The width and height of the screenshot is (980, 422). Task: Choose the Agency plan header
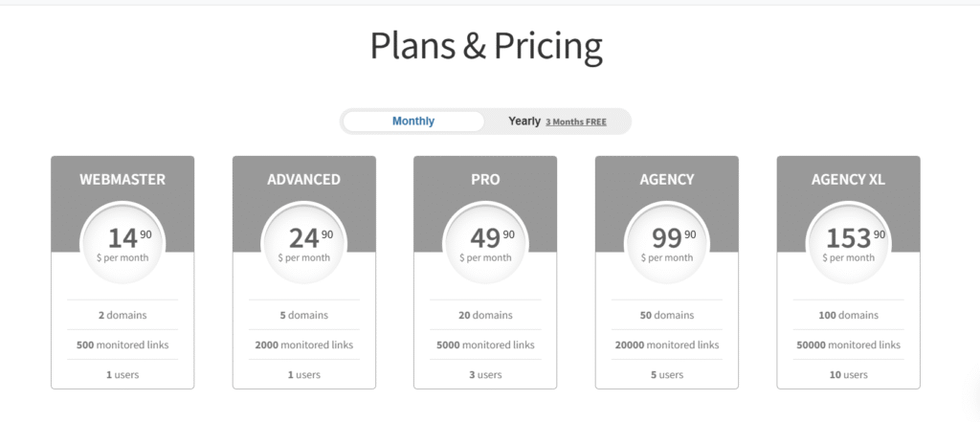667,179
